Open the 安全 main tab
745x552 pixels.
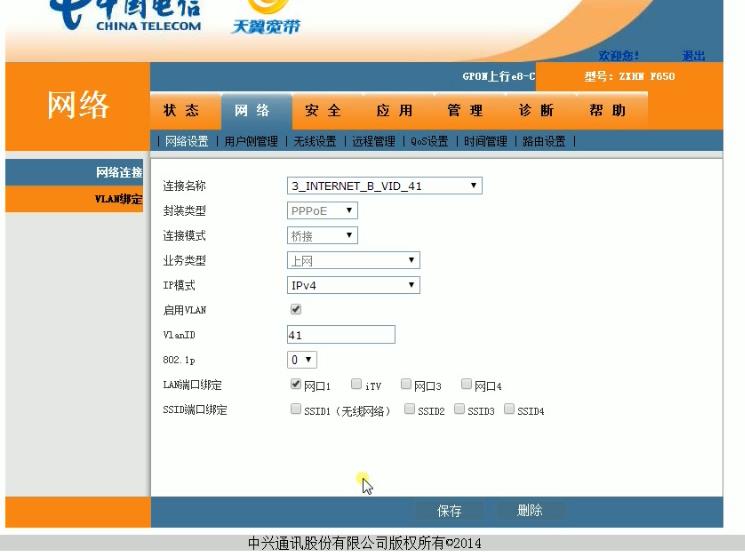click(x=323, y=111)
